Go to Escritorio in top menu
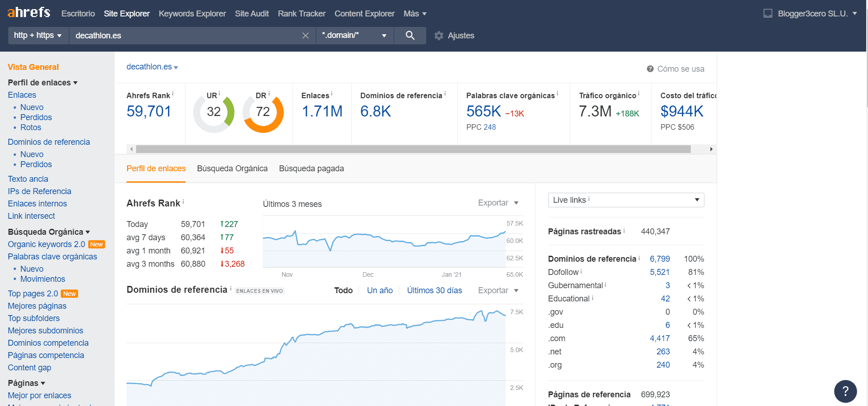Screen dimensions: 868x406 click(x=78, y=14)
